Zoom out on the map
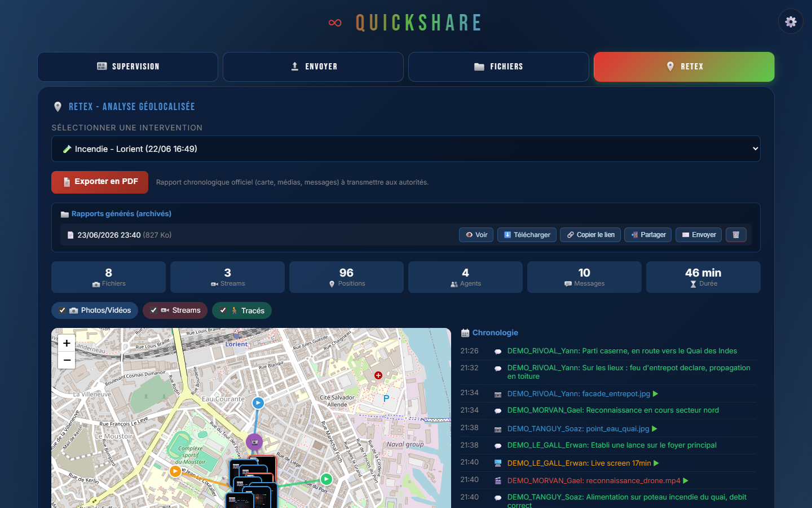 (x=67, y=360)
